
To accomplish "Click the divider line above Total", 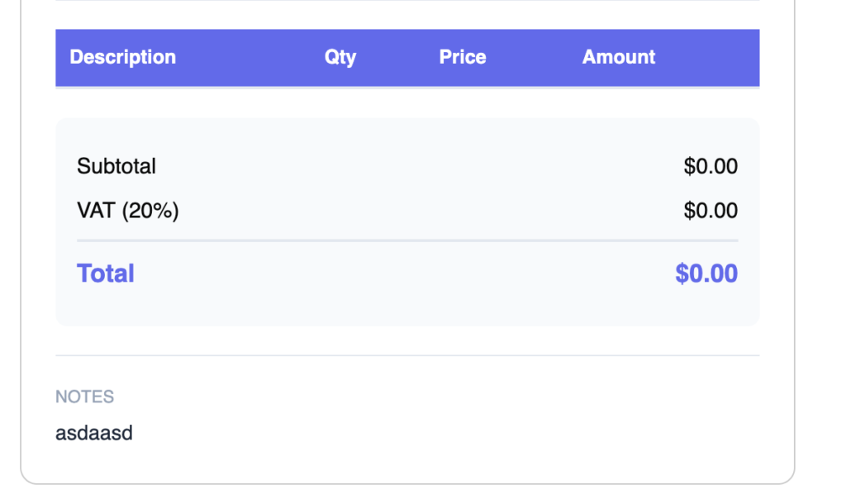I will [x=407, y=240].
